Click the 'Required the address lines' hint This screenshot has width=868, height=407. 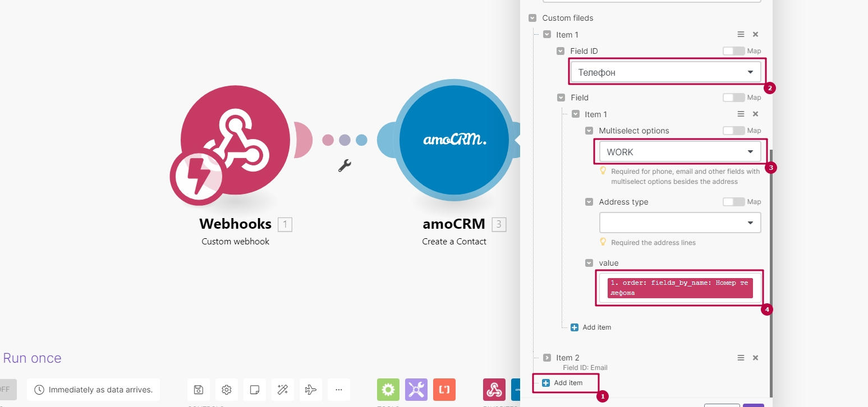coord(653,243)
